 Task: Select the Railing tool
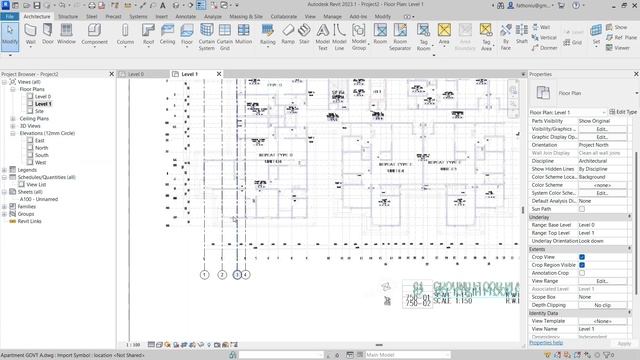(268, 34)
